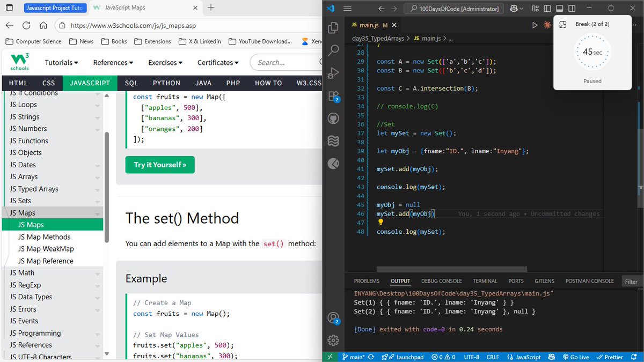Open the JS Map WeakMap link
The height and width of the screenshot is (362, 644).
click(x=46, y=249)
